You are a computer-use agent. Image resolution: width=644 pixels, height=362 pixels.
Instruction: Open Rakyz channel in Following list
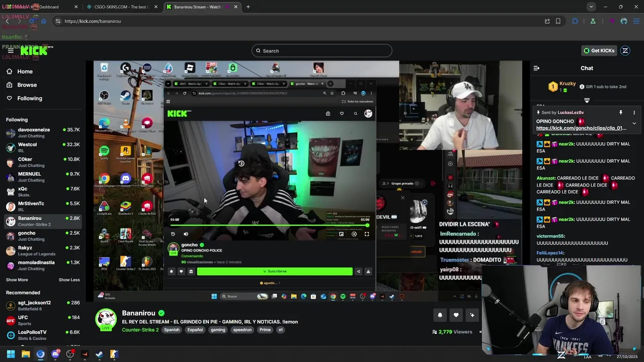coord(43,251)
